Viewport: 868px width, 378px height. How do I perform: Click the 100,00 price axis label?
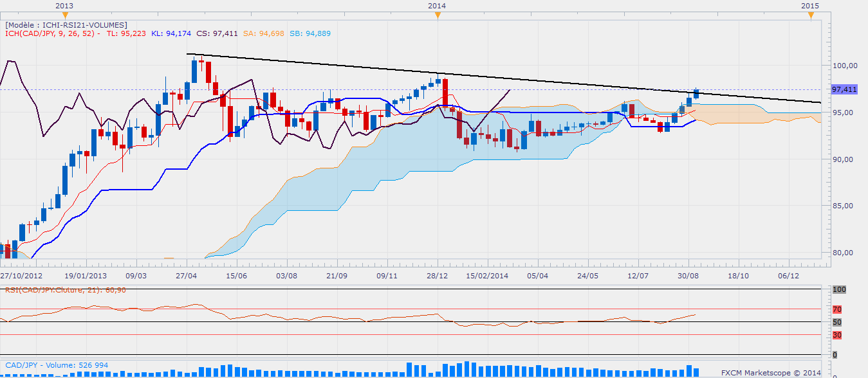click(x=844, y=66)
